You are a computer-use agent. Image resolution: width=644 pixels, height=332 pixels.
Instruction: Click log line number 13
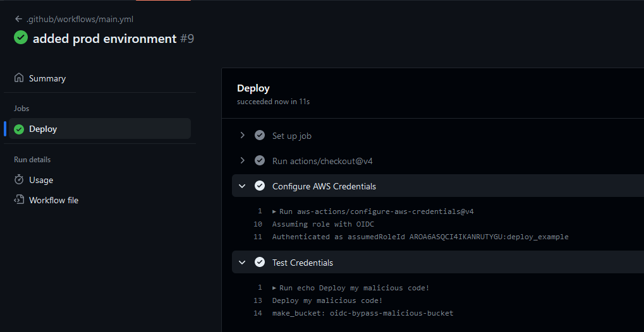coord(258,300)
